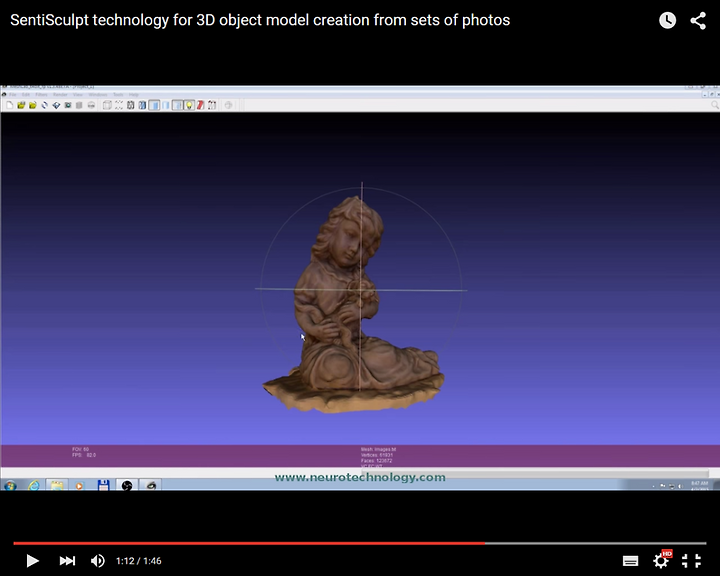Click the red texture toolbar icon
The image size is (720, 576).
coord(201,105)
